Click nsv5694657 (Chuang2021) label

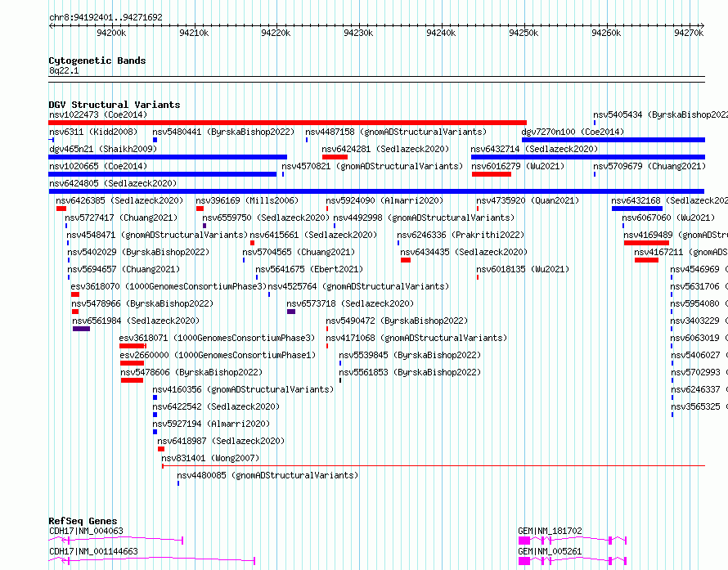tap(124, 269)
